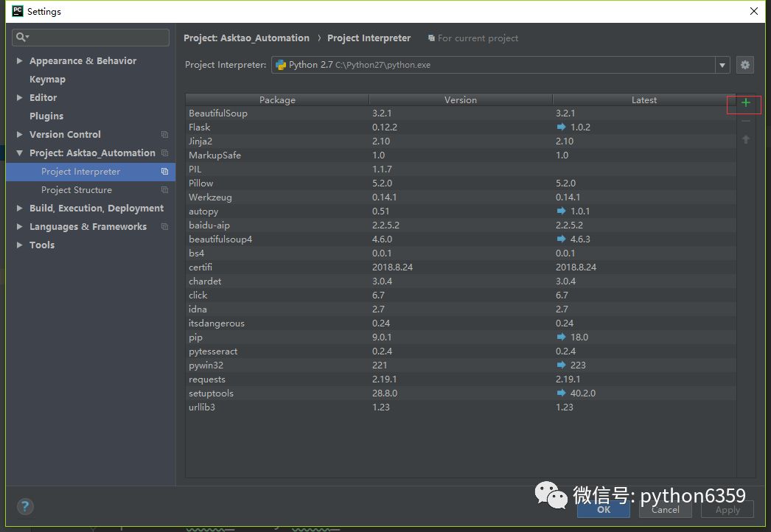Close the Settings dialog window
This screenshot has height=532, width=771.
(753, 11)
